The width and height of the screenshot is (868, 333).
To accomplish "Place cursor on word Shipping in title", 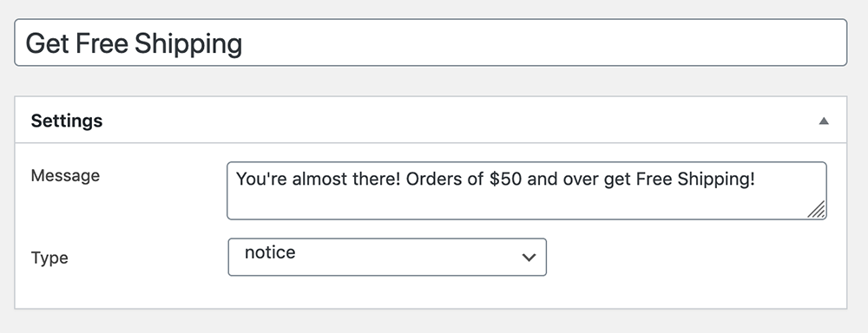I will pyautogui.click(x=188, y=43).
